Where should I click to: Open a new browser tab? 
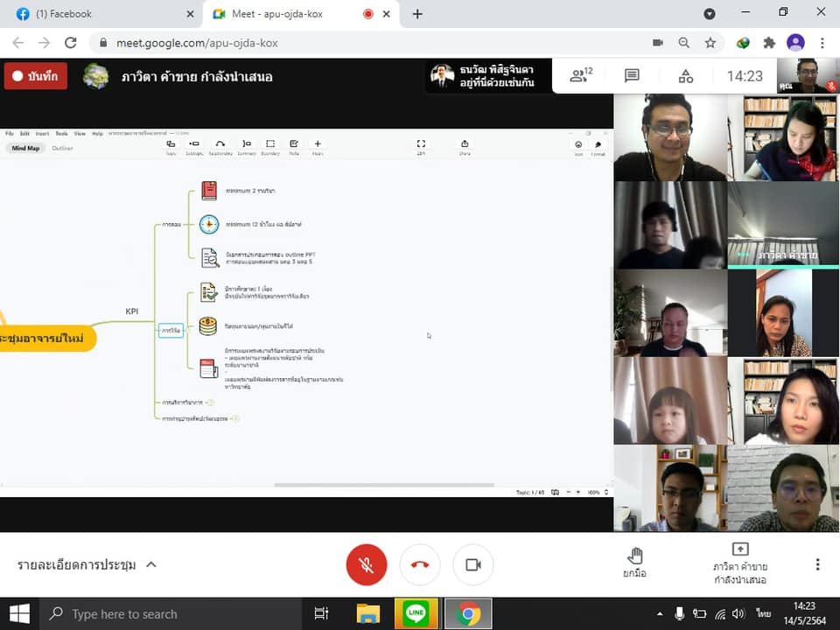(417, 14)
